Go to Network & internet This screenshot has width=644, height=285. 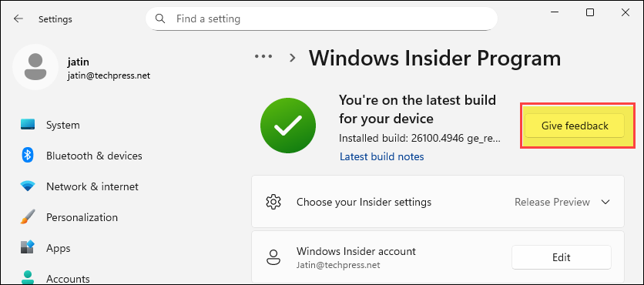pos(92,186)
